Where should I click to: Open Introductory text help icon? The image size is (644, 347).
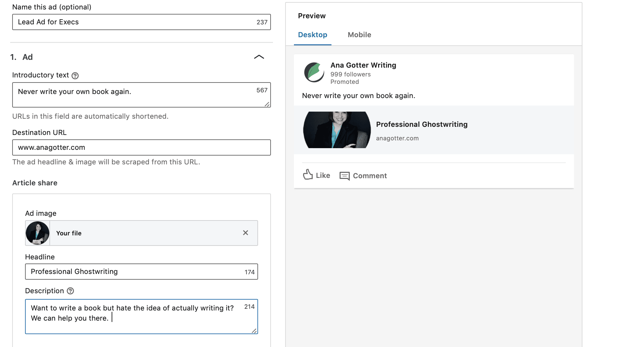(x=75, y=76)
